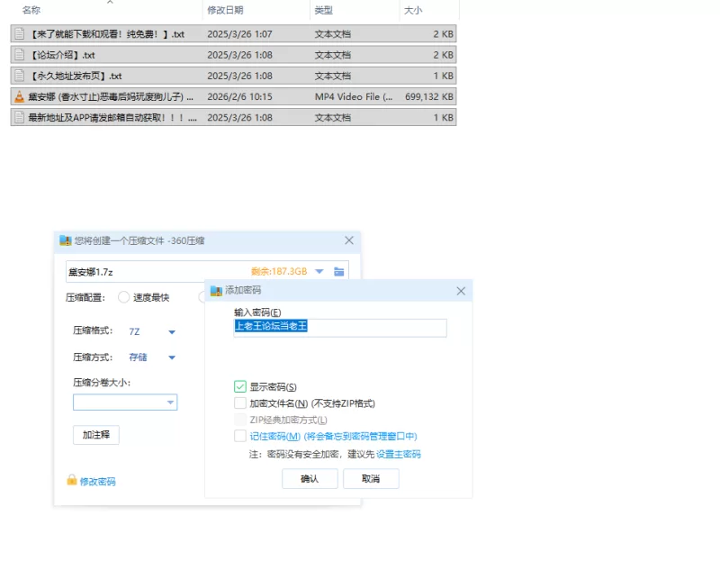Image resolution: width=720 pixels, height=588 pixels.
Task: Tick the 记住密码 checkbox
Action: pyautogui.click(x=240, y=436)
